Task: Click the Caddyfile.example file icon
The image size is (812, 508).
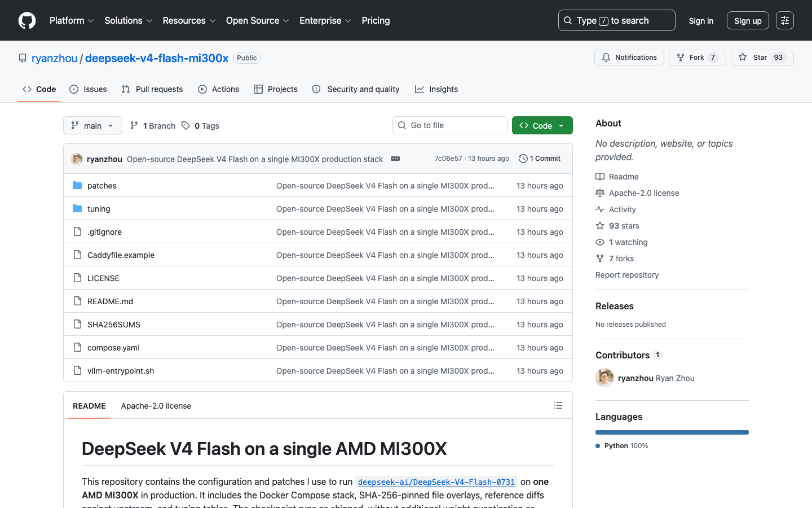Action: (x=77, y=255)
